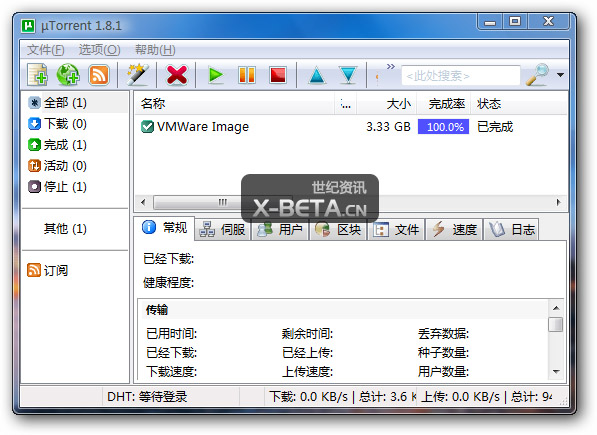
Task: Sort by the 名称 column header
Action: click(235, 104)
